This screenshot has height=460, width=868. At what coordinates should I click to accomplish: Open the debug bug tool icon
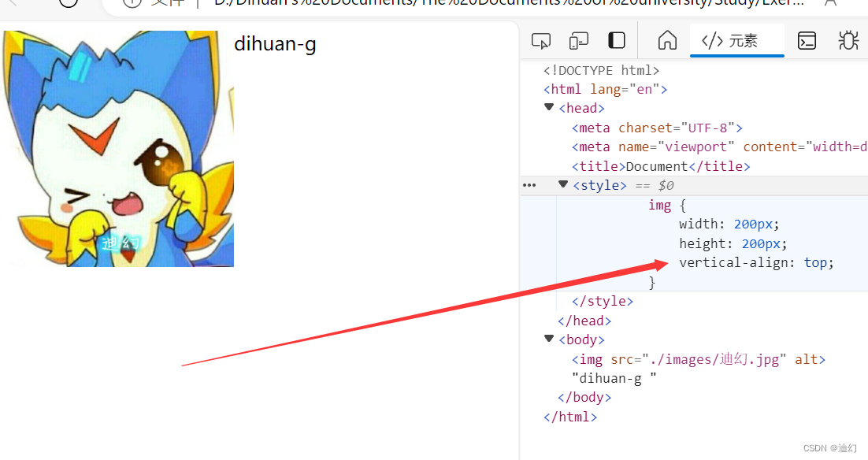[x=848, y=40]
